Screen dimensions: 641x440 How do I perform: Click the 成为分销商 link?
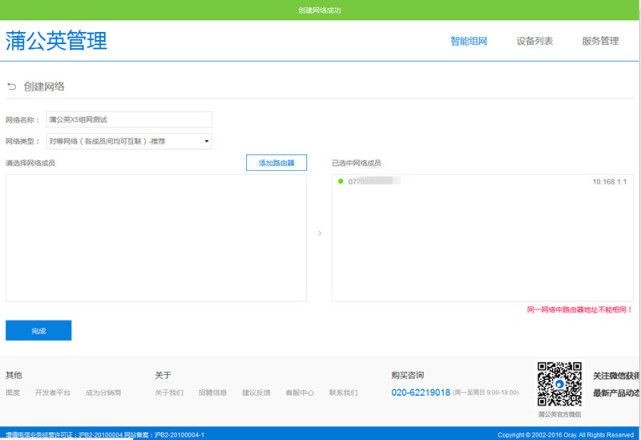(103, 393)
